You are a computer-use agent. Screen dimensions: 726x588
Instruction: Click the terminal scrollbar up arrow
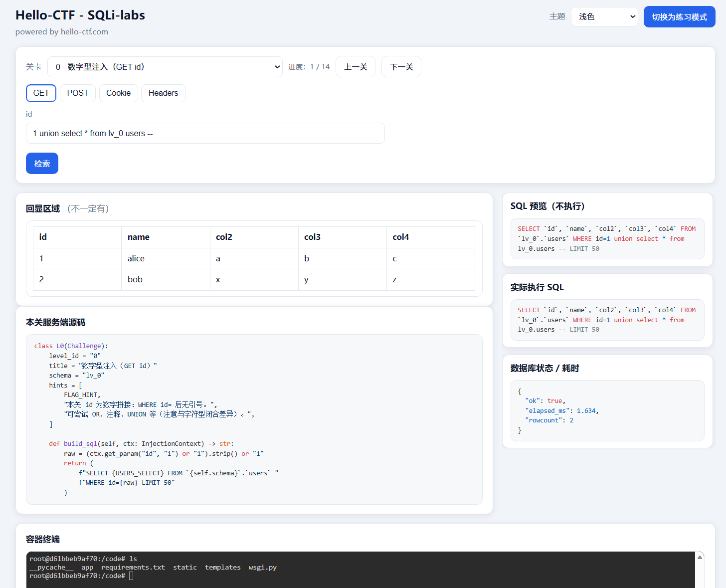[700, 557]
